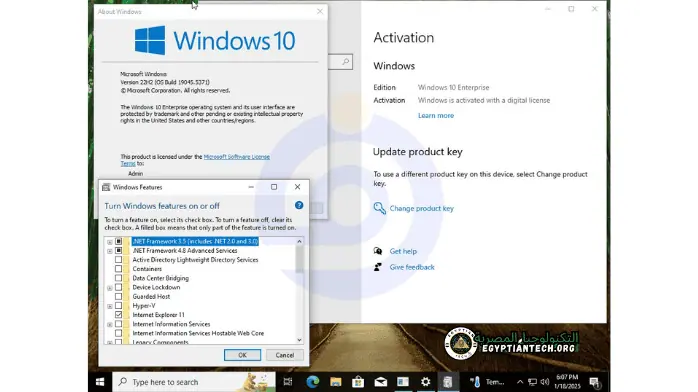Maximize the Windows Features window
Image resolution: width=698 pixels, height=392 pixels.
[274, 187]
